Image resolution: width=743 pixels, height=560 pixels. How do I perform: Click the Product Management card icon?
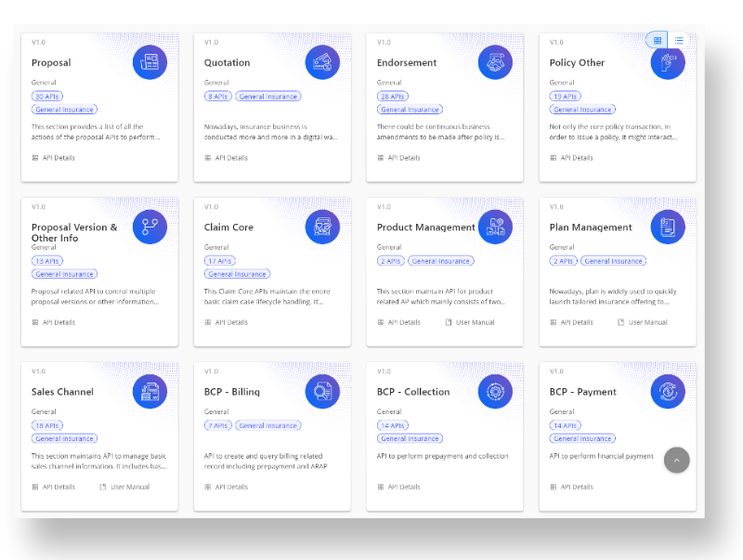click(x=496, y=227)
